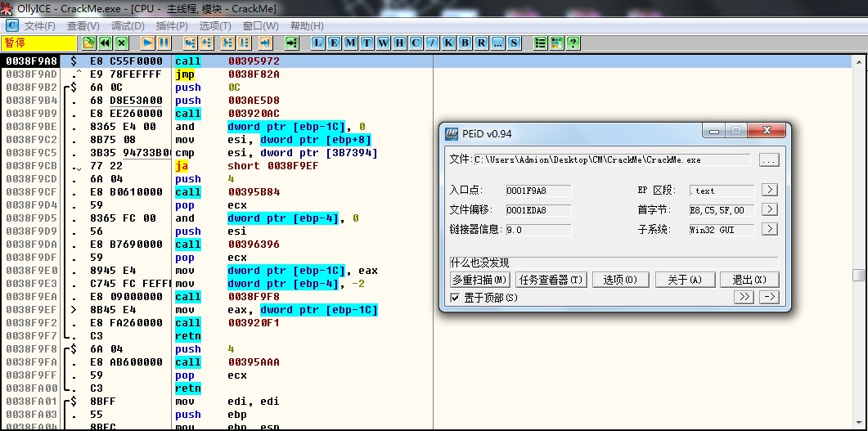Show CPU window (C) button

416,43
